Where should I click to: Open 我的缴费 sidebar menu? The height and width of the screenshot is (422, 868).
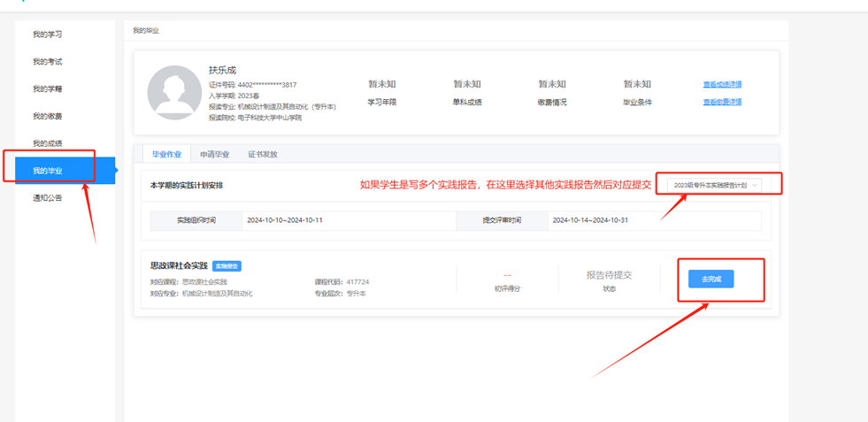(48, 117)
